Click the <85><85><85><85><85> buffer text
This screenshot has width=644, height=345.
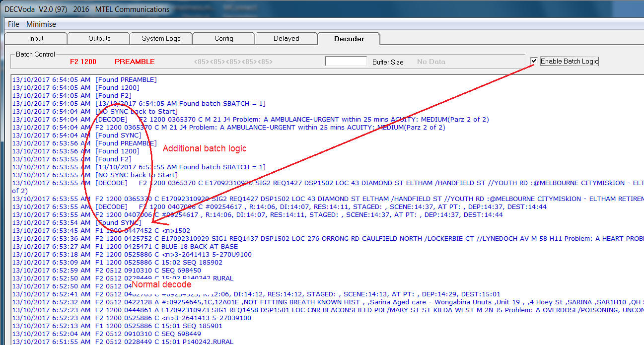click(233, 62)
